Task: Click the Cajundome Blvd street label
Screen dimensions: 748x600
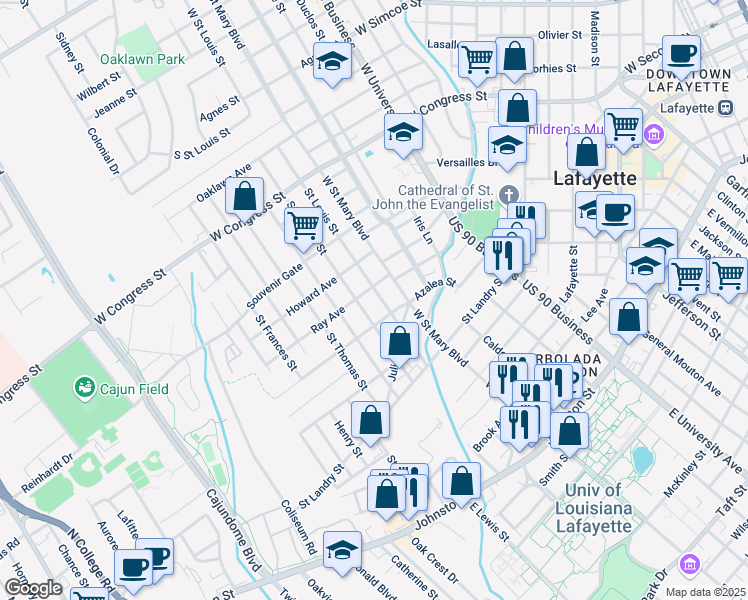Action: [233, 530]
